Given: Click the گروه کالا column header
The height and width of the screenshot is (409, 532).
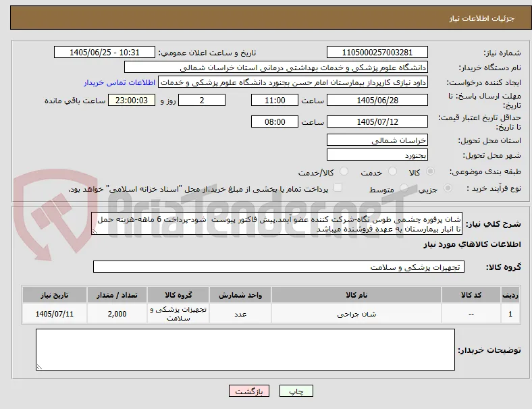Looking at the screenshot, I should [x=178, y=295].
